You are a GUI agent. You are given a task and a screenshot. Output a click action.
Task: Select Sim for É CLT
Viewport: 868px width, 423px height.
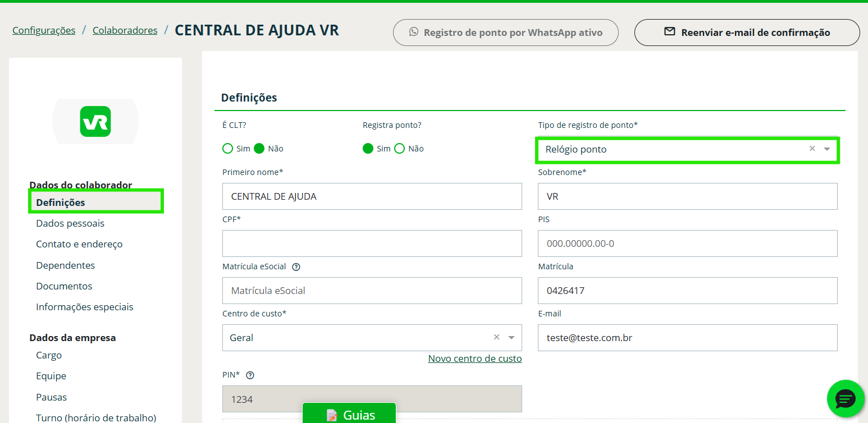tap(228, 149)
